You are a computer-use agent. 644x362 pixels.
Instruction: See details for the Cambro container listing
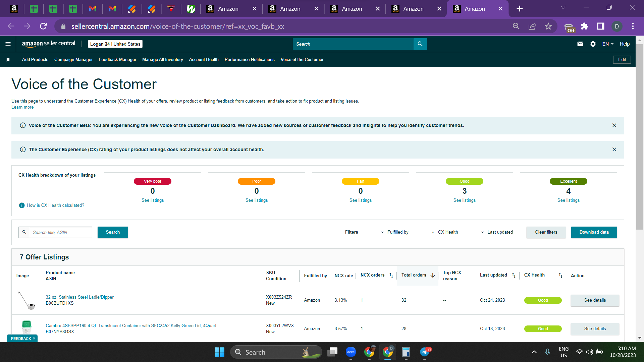595,329
